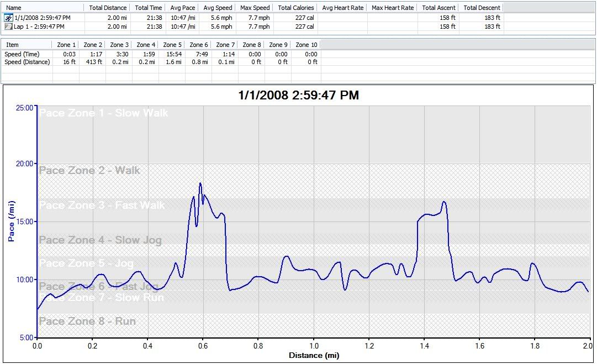
Task: Click the Zone 10 column header
Action: click(x=307, y=45)
